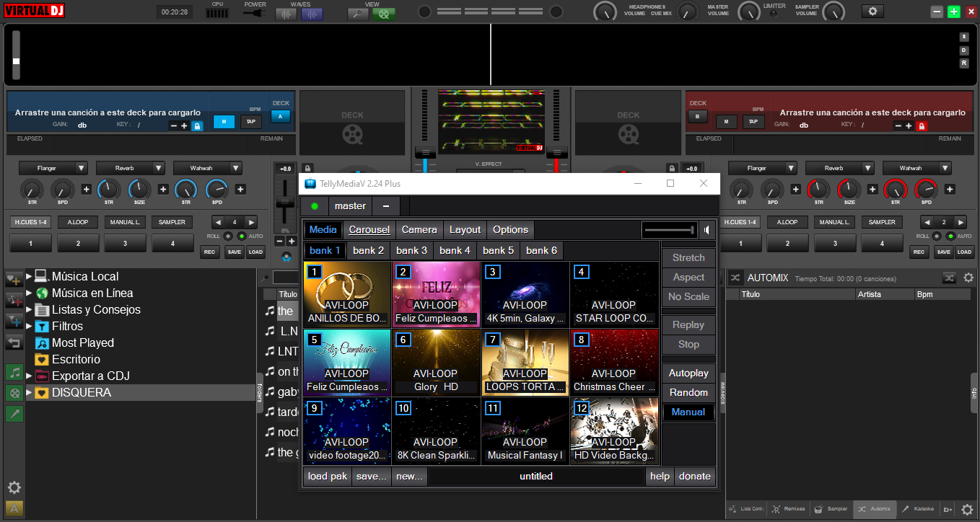Open the Sampler sideview tab
Viewport: 980px width, 522px height.
[831, 509]
